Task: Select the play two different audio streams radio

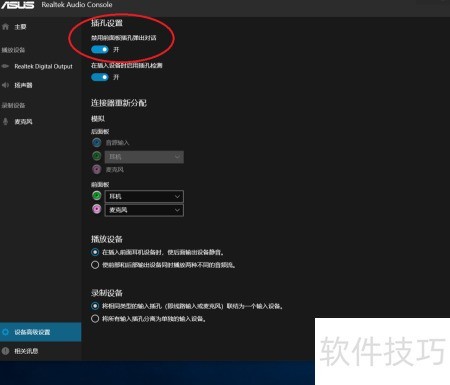Action: coord(95,265)
